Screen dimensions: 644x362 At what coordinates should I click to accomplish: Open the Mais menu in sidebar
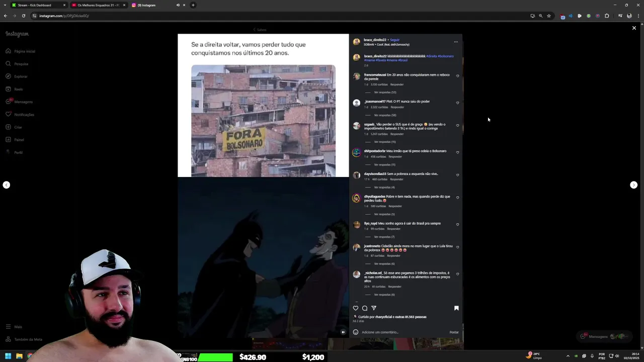[x=14, y=327]
